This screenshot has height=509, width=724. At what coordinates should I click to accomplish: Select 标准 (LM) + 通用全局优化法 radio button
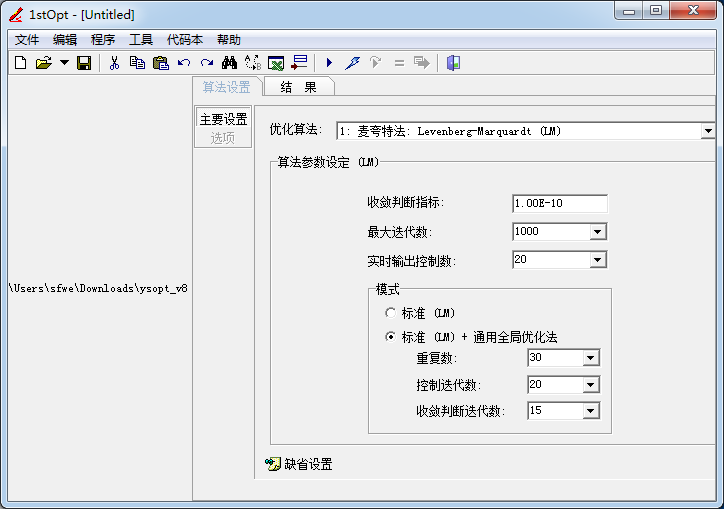coord(391,337)
